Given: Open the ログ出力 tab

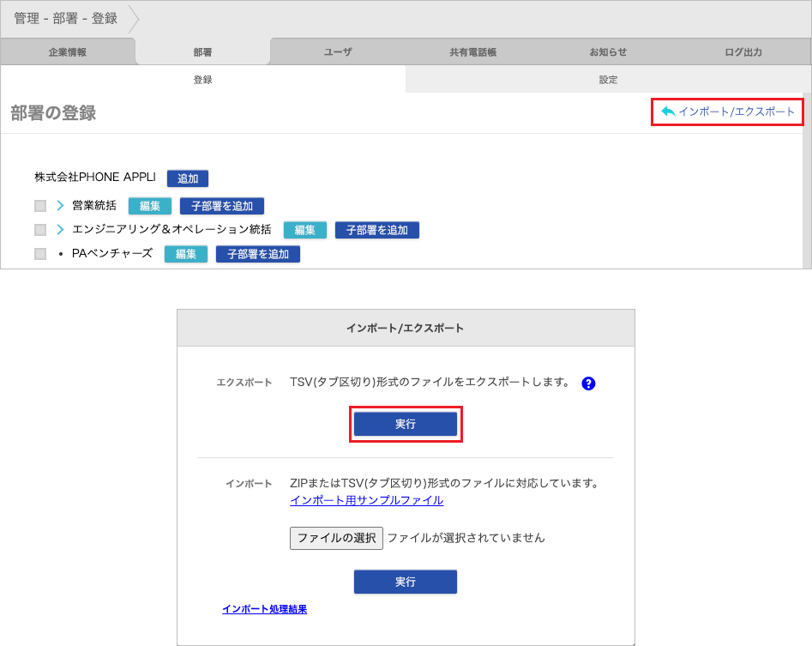Looking at the screenshot, I should [743, 51].
